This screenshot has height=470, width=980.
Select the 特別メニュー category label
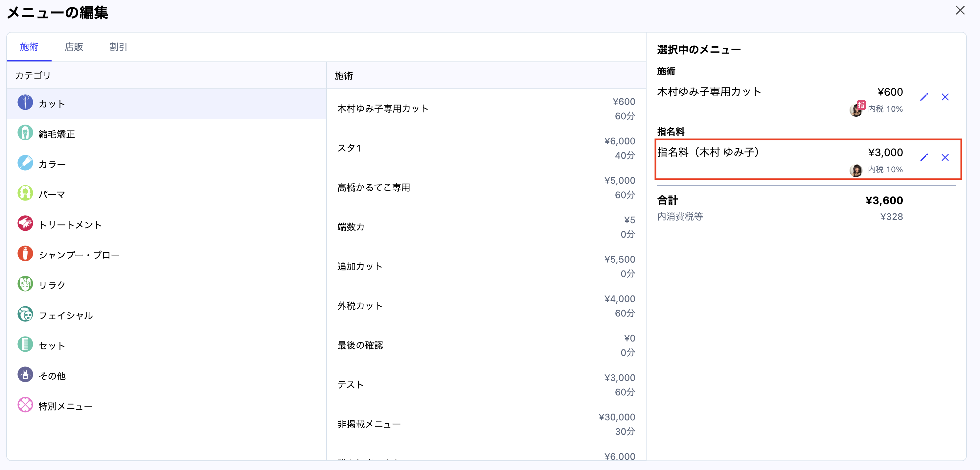point(66,407)
